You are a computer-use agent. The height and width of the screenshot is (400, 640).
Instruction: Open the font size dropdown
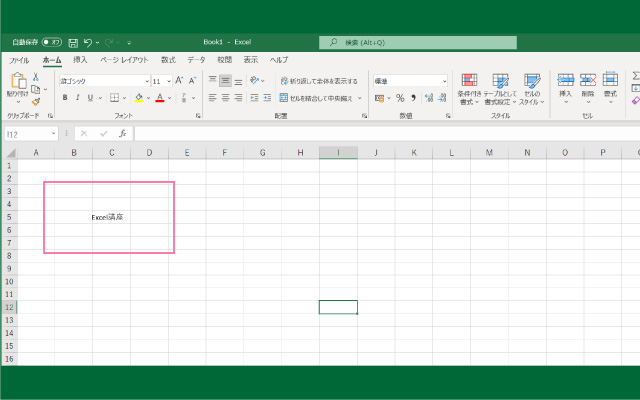coord(169,81)
